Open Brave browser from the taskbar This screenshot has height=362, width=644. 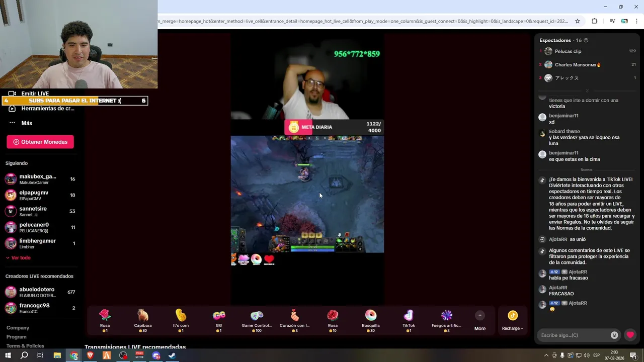pyautogui.click(x=90, y=355)
